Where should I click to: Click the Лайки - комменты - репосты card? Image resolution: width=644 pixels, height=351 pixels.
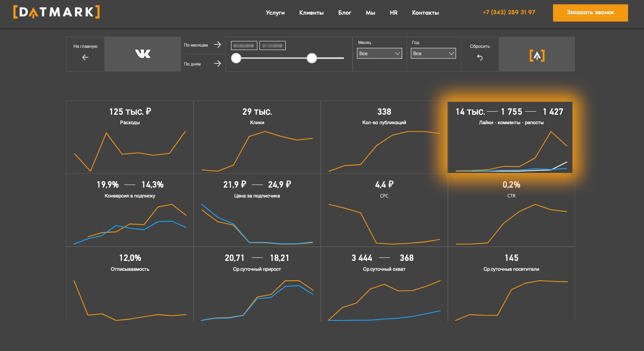510,137
